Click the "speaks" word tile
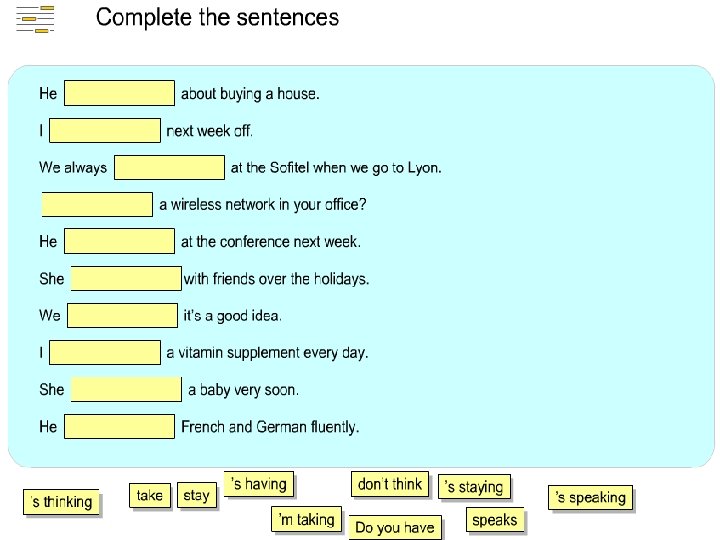Image resolution: width=720 pixels, height=540 pixels. (495, 520)
